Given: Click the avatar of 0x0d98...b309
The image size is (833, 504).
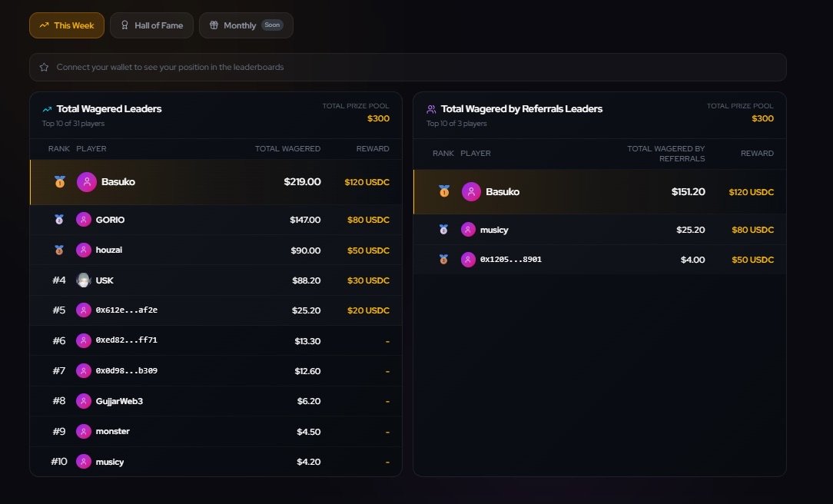Looking at the screenshot, I should (x=84, y=370).
